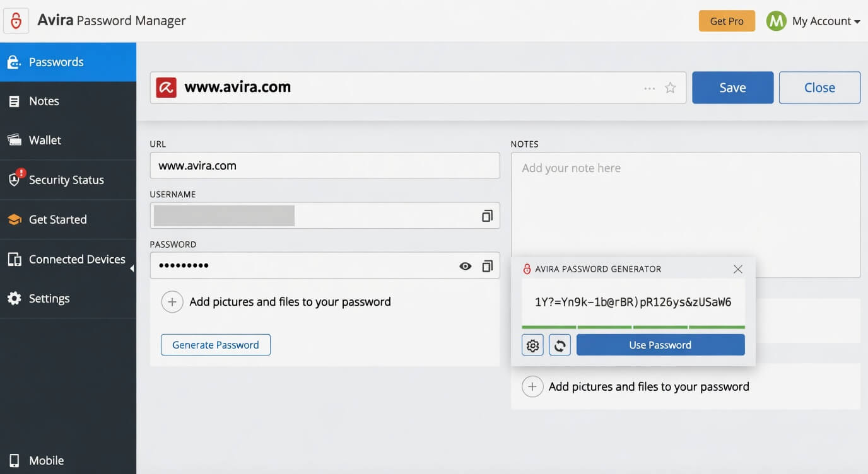This screenshot has width=868, height=474.
Task: Click the plus icon under Generate Password popup
Action: tap(532, 386)
